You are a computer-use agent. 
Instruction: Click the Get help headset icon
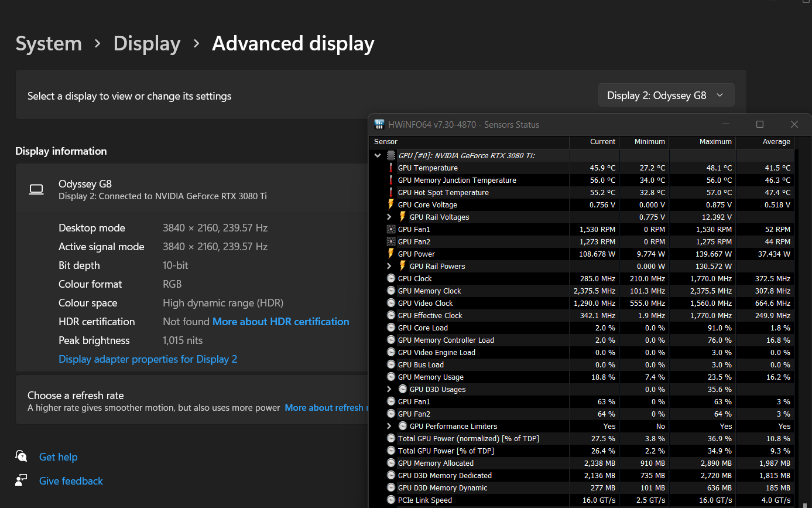(x=21, y=456)
